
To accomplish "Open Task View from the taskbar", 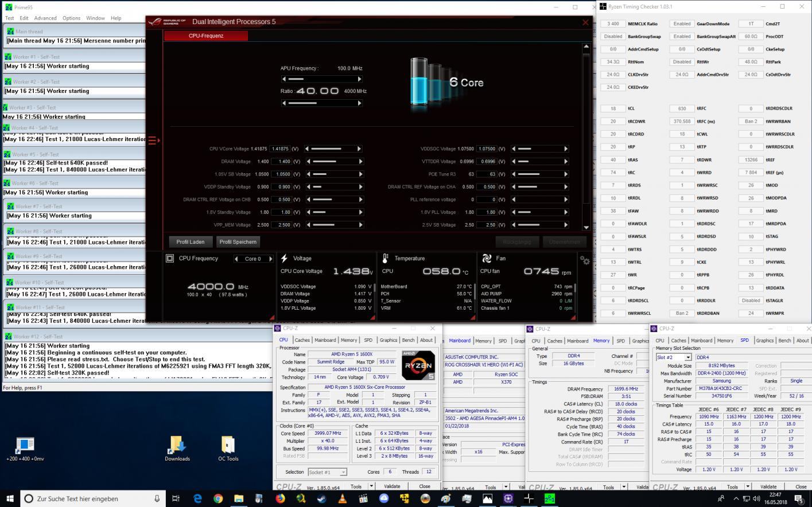I will [176, 498].
